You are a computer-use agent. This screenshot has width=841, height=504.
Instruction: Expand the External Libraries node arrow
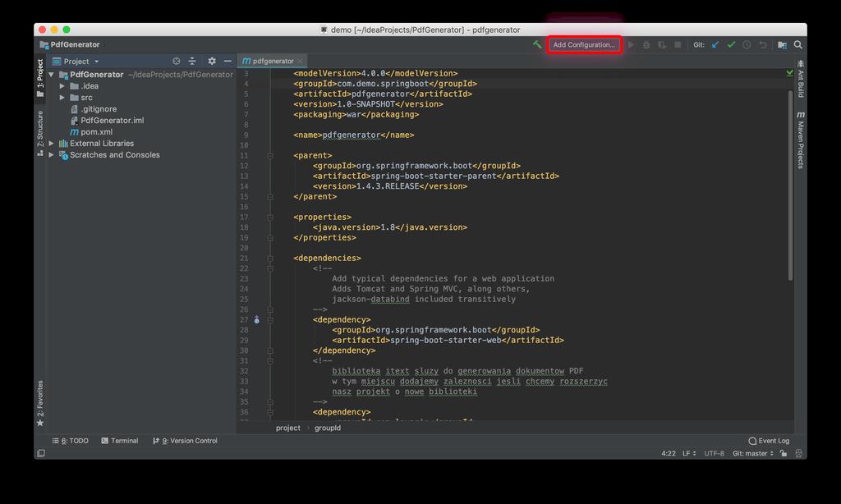52,143
